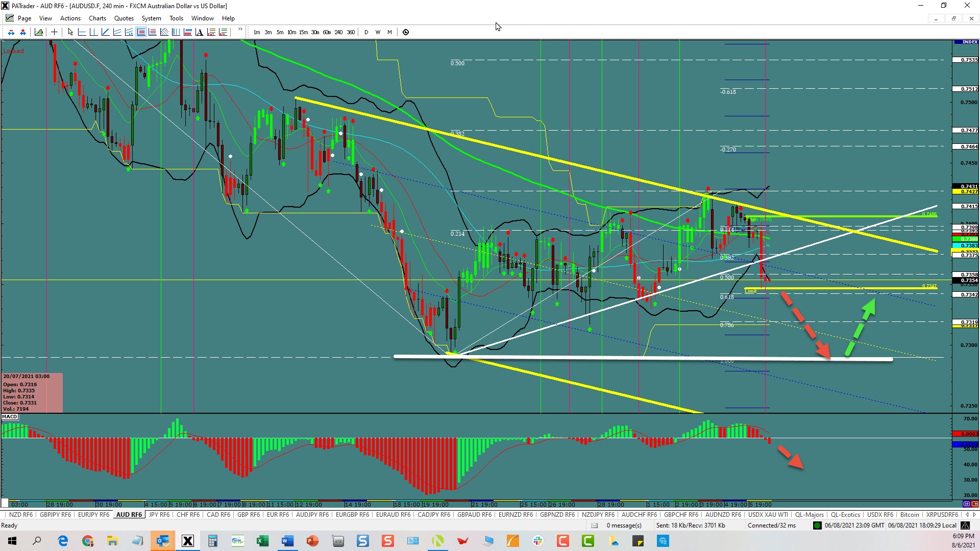Screen dimensions: 980x551
Task: Toggle the highlighted Fibonacci retracement tool
Action: click(x=141, y=32)
